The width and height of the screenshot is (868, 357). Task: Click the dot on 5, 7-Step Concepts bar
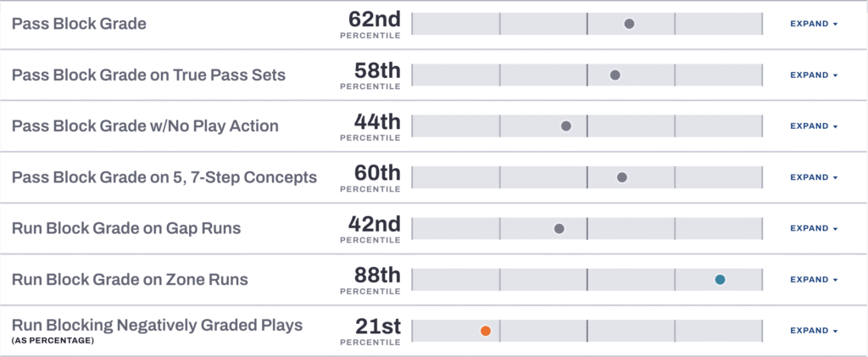point(622,177)
